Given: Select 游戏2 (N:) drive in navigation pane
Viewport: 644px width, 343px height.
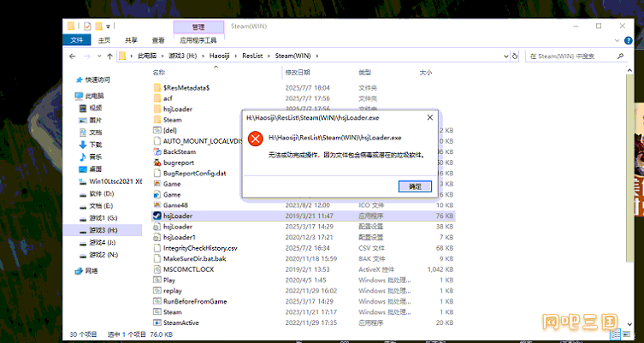Looking at the screenshot, I should 103,255.
